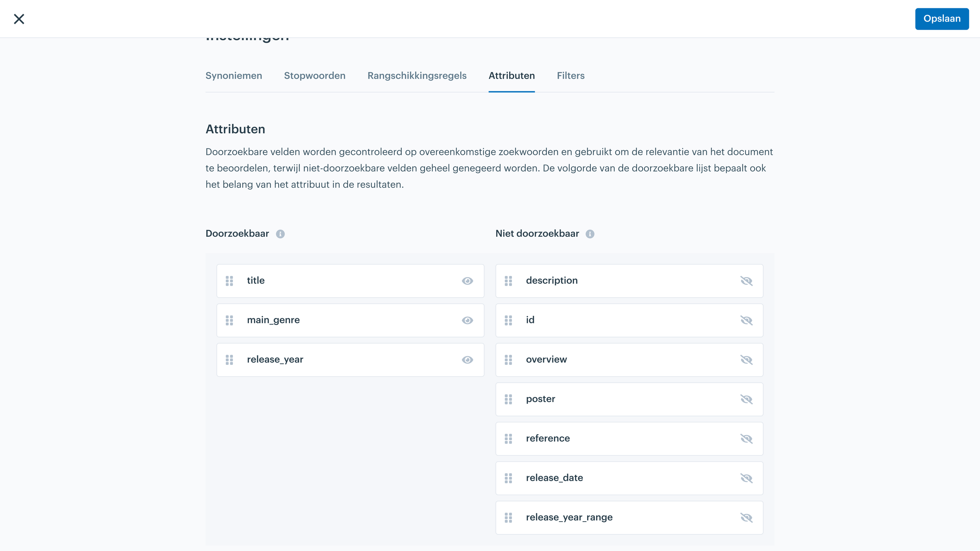Switch to the Synoniemen tab
The image size is (980, 551).
[234, 76]
